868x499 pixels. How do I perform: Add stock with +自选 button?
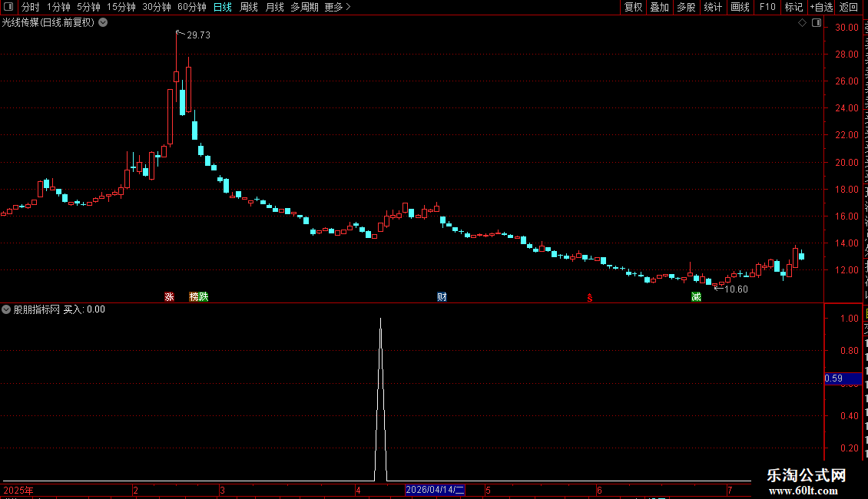coord(821,7)
